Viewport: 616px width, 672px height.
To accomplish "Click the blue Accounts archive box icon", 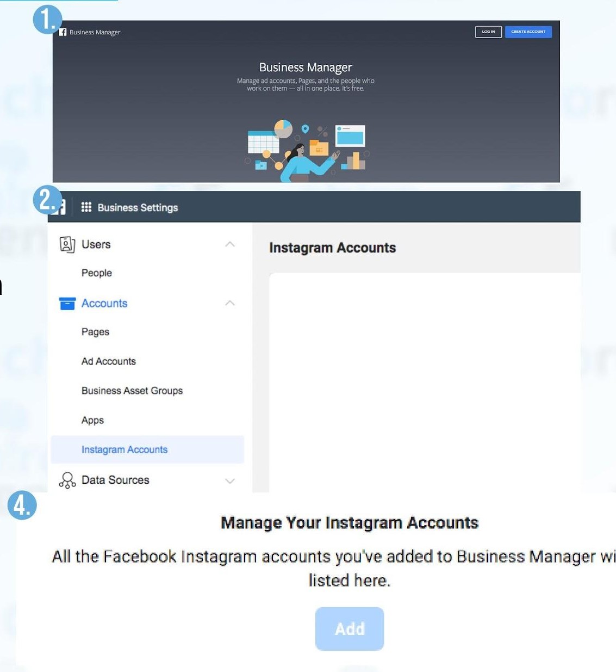I will (67, 303).
